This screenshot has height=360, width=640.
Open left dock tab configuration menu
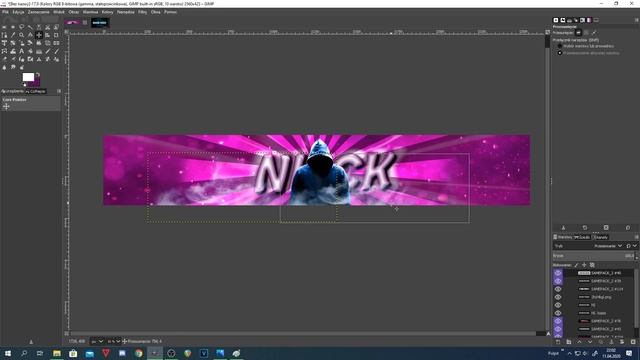pyautogui.click(x=59, y=91)
